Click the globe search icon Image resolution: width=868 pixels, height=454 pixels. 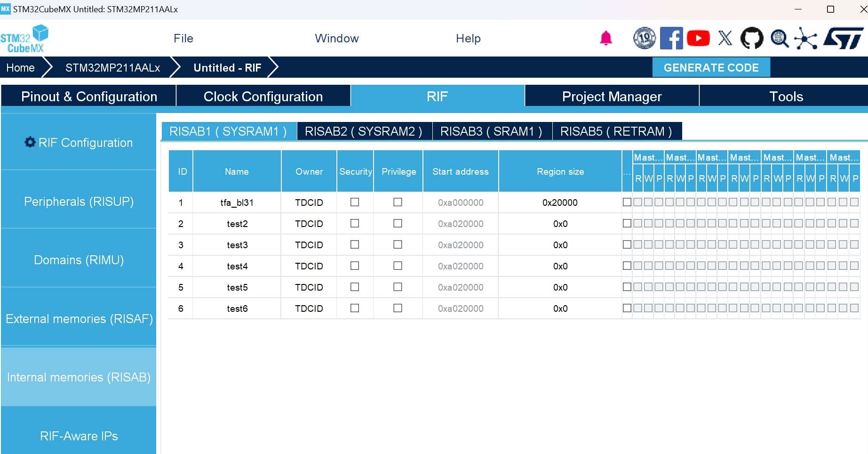point(780,38)
